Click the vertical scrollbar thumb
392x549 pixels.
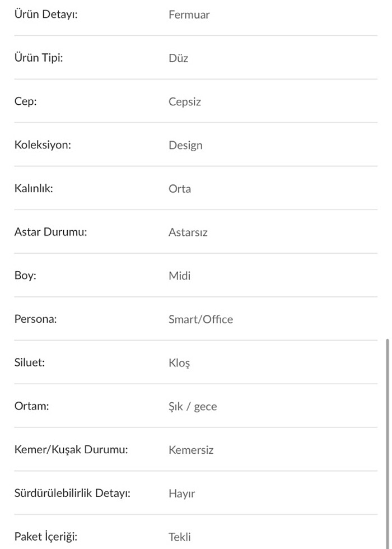pos(387,443)
